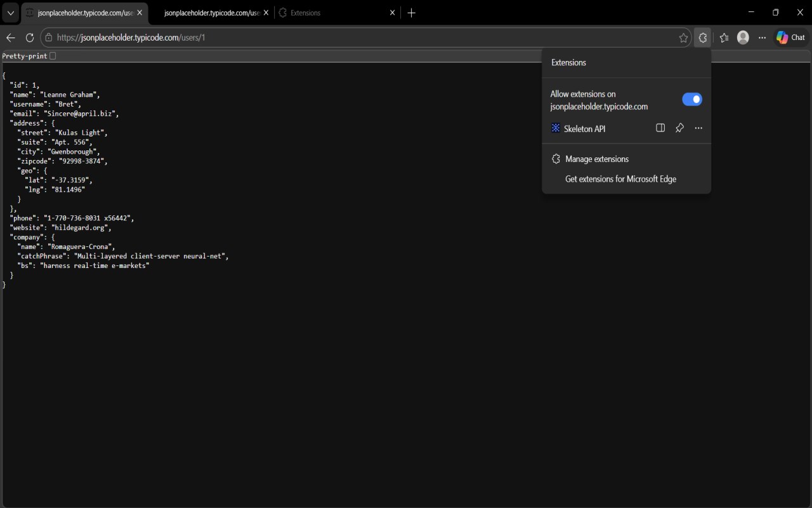
Task: Click the "Gwenborough" city value
Action: (x=72, y=152)
